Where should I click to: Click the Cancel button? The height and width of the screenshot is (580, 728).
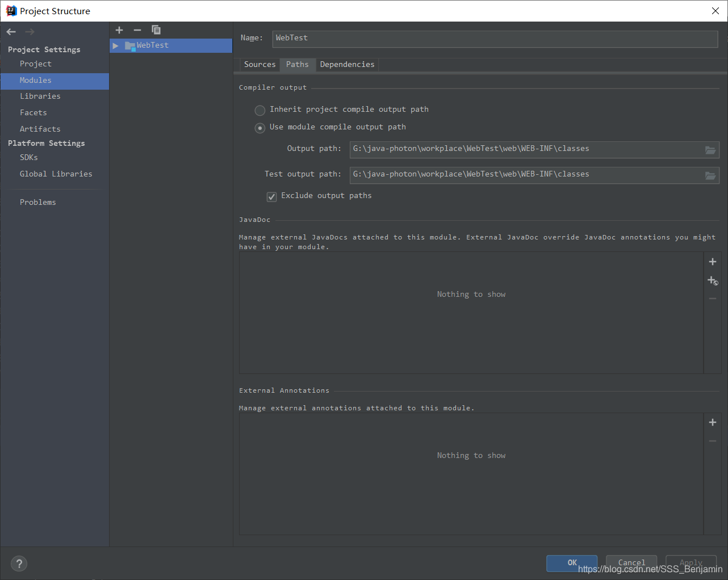point(631,563)
